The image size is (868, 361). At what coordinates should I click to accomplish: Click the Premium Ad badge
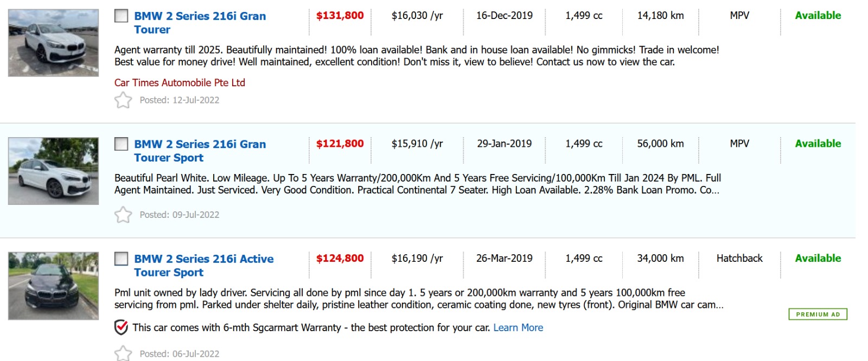click(818, 314)
